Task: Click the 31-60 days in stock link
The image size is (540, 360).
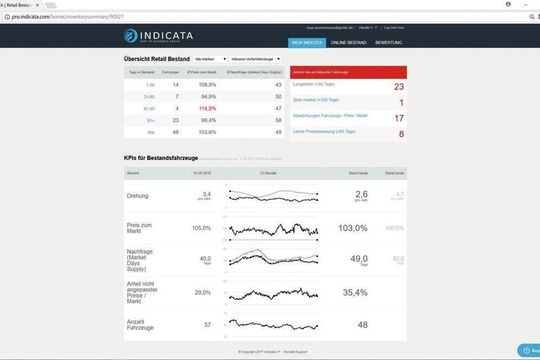Action: (149, 97)
